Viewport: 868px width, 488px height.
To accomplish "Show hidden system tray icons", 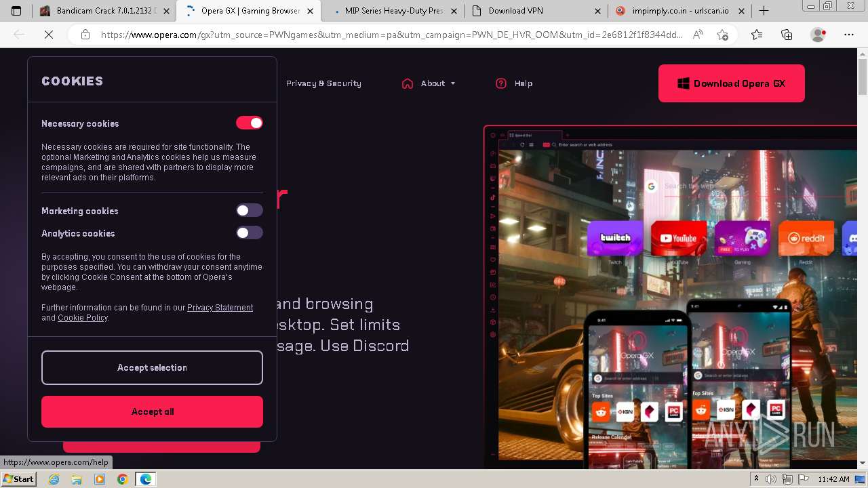I will pyautogui.click(x=757, y=479).
